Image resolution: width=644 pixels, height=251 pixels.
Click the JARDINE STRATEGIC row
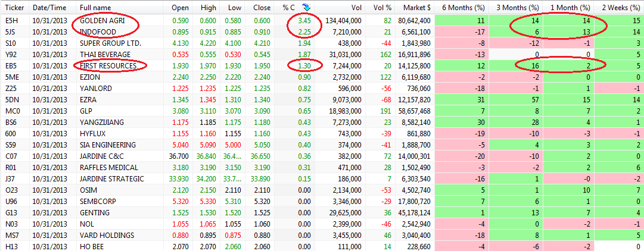click(112, 178)
